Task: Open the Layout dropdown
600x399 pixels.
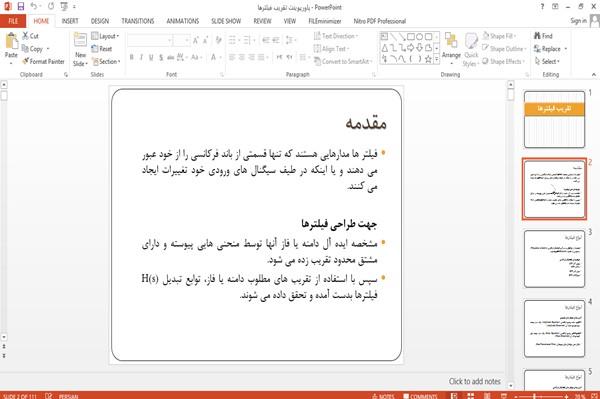Action: click(x=106, y=36)
